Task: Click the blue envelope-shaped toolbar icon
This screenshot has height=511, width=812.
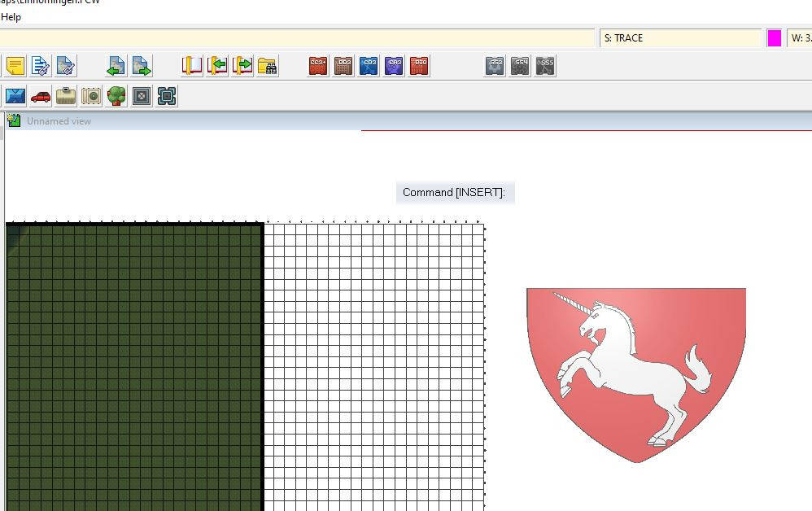Action: [15, 96]
